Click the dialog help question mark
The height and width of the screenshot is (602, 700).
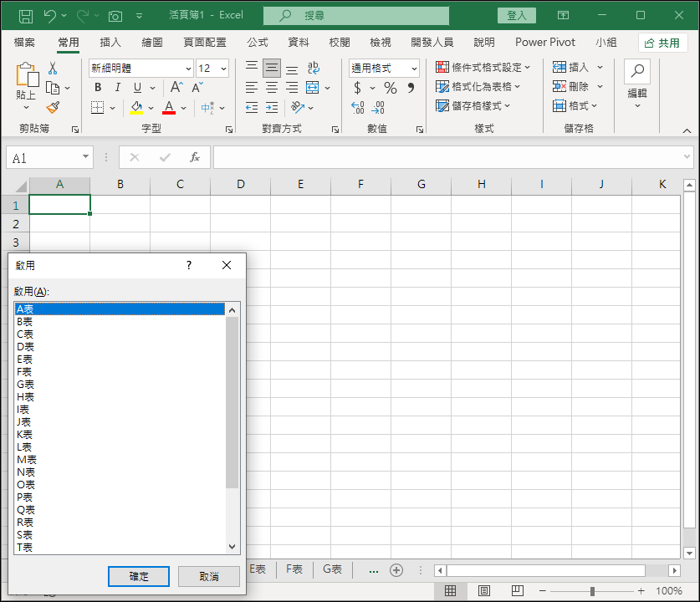pos(189,265)
